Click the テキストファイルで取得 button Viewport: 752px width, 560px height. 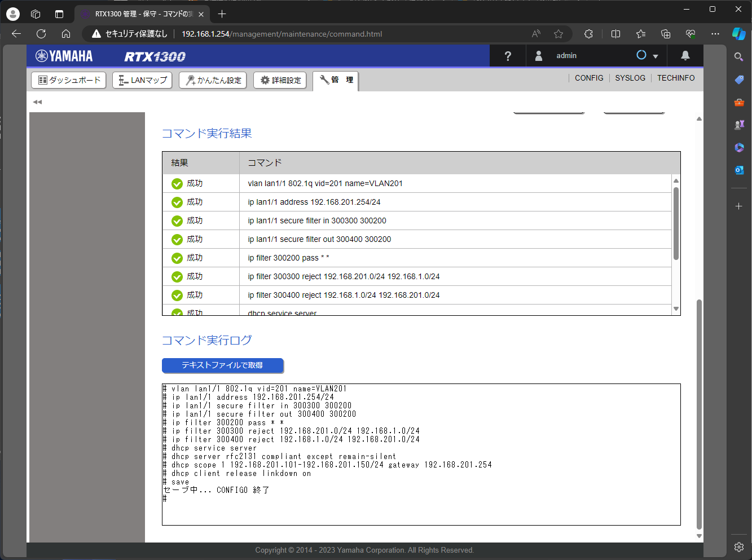click(223, 365)
